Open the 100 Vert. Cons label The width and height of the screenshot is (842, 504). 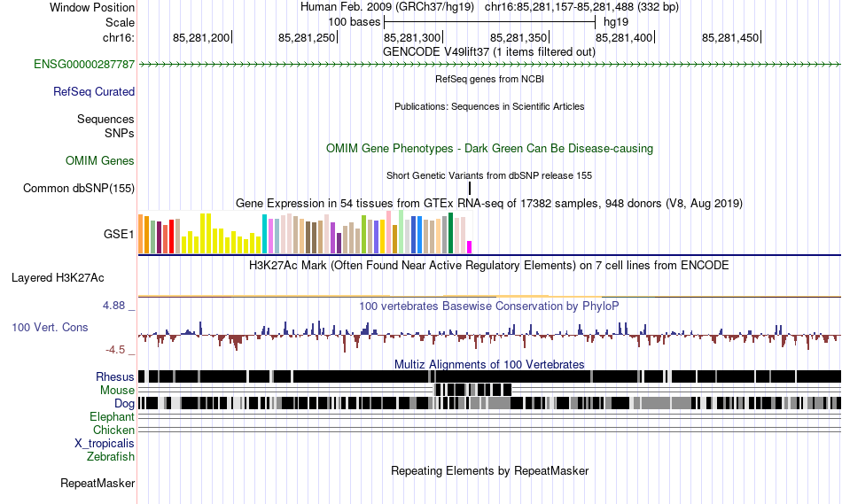pyautogui.click(x=50, y=328)
